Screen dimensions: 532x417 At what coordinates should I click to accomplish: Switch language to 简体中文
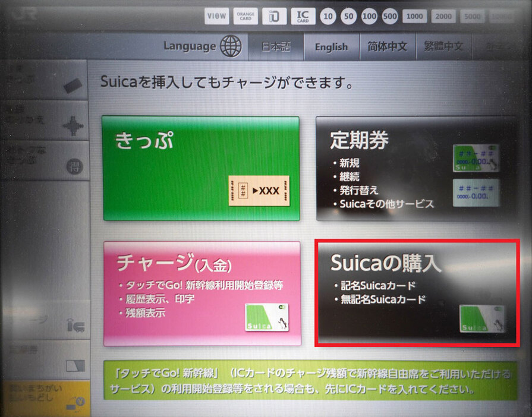pos(388,46)
